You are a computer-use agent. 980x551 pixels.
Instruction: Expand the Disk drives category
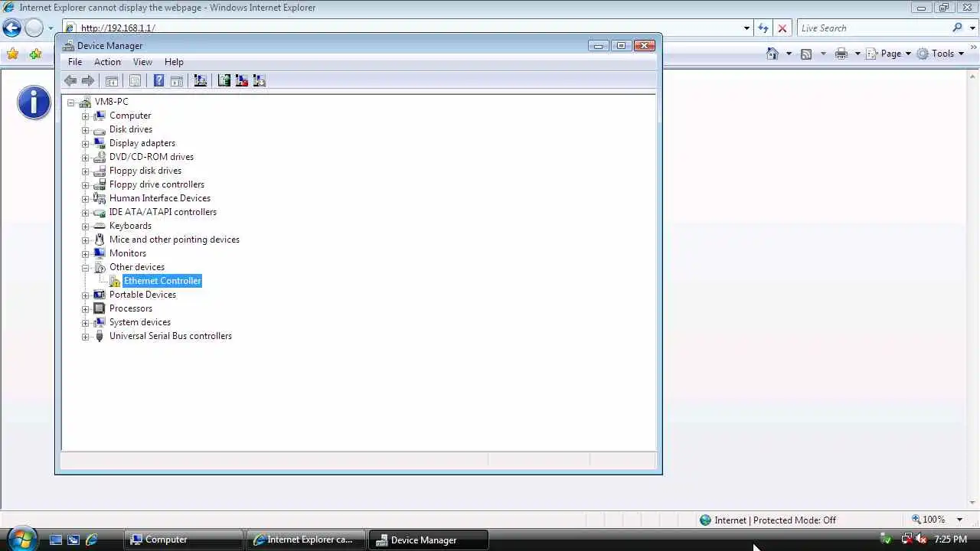point(86,130)
